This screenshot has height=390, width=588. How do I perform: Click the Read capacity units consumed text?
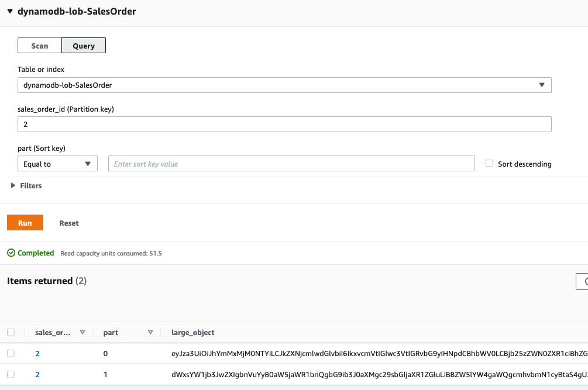[111, 253]
